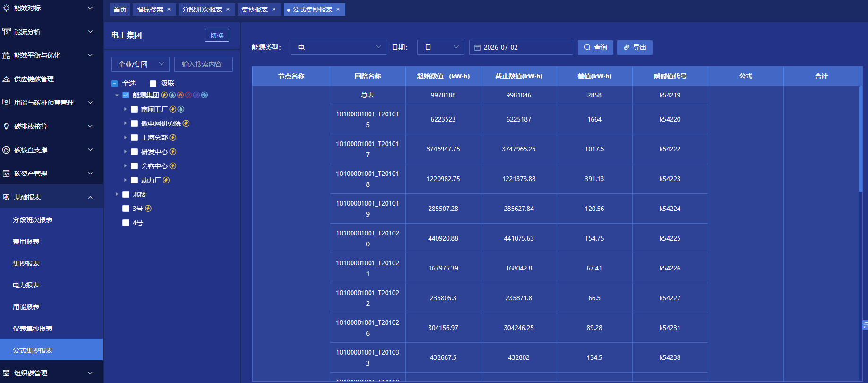Viewport: 868px width, 383px height.
Task: Click the 碳排放核算 sidebar icon
Action: 6,126
